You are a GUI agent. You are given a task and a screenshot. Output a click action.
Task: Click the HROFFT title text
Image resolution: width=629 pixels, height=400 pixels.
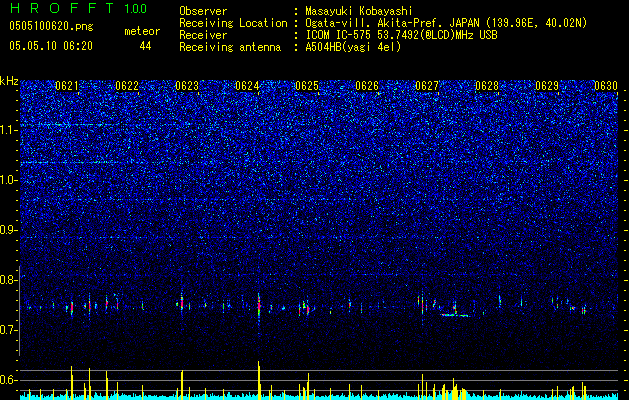62,8
